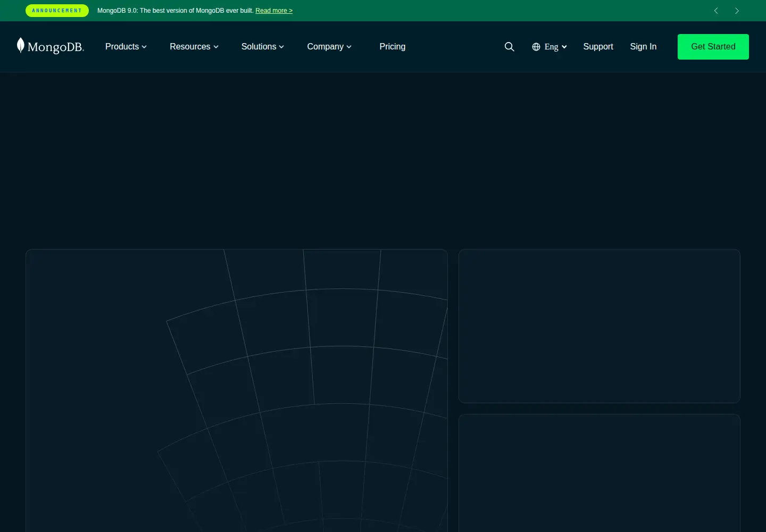This screenshot has width=766, height=532.
Task: Click the globe language icon
Action: [536, 47]
